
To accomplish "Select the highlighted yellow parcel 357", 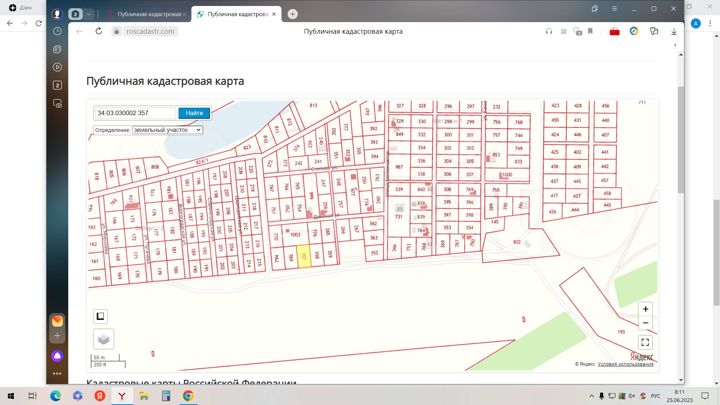I will (304, 256).
